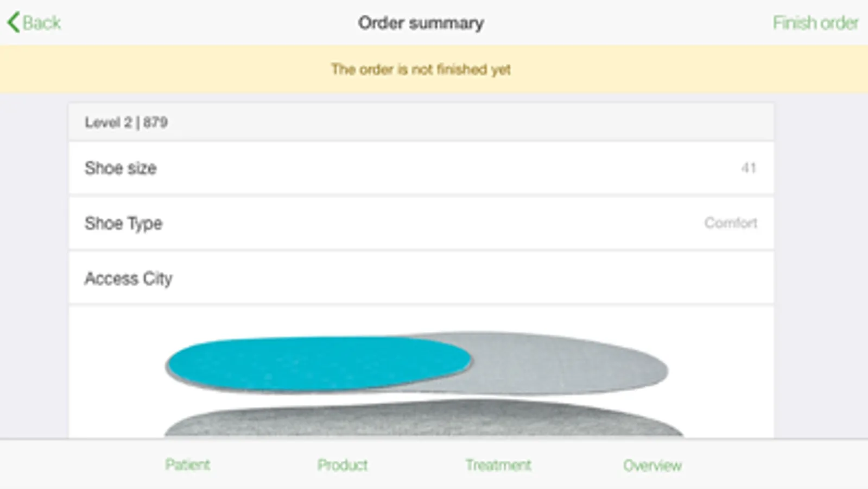The width and height of the screenshot is (868, 489).
Task: Click the Comfort shoe type value
Action: pyautogui.click(x=731, y=223)
